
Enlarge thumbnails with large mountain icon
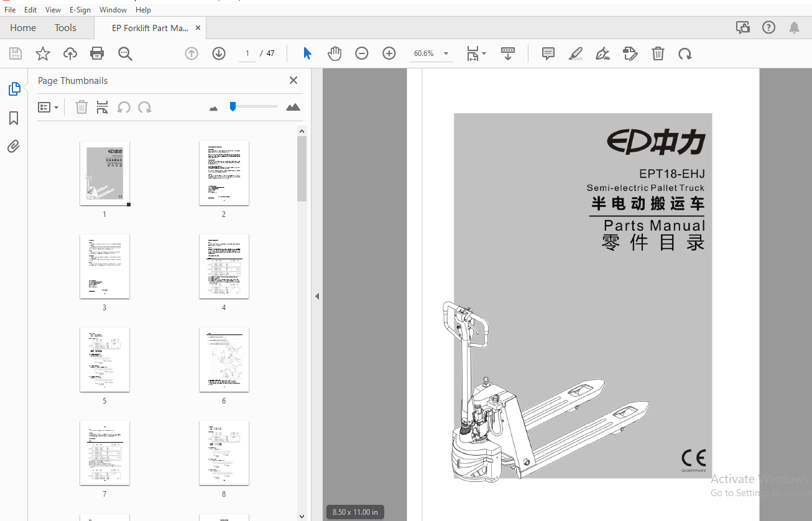[293, 107]
